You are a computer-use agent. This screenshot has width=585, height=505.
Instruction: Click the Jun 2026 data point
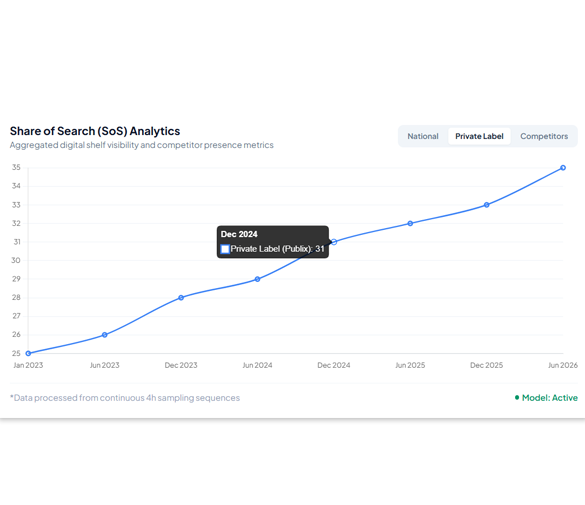point(563,168)
